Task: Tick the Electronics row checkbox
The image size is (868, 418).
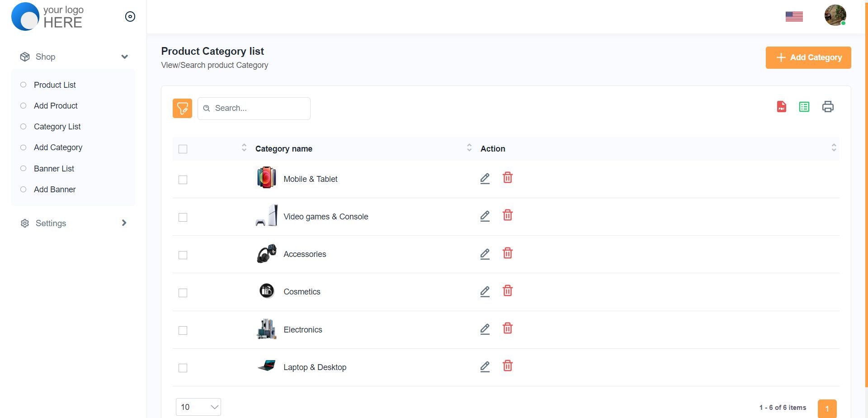Action: click(x=183, y=331)
